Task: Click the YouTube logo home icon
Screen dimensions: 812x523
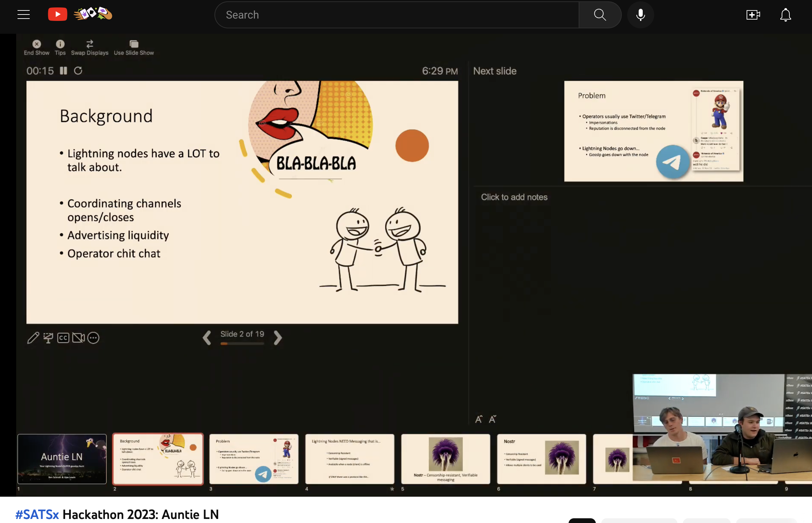Action: [x=57, y=15]
